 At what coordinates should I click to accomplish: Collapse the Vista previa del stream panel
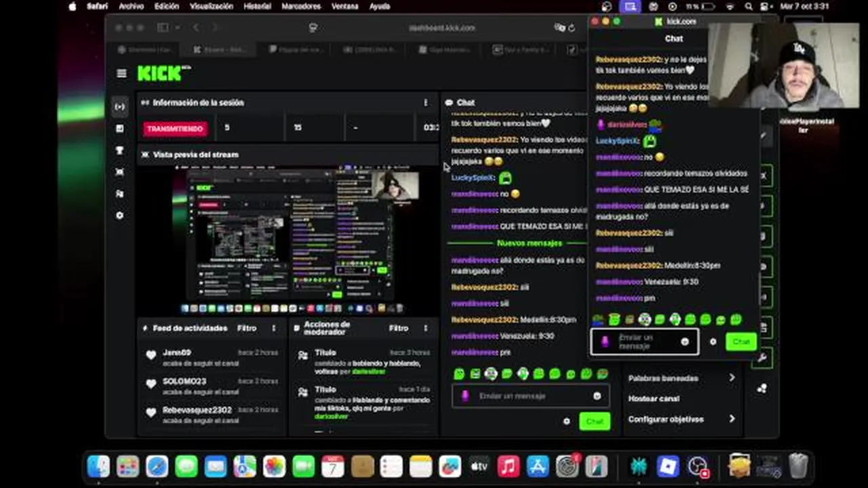[x=144, y=155]
